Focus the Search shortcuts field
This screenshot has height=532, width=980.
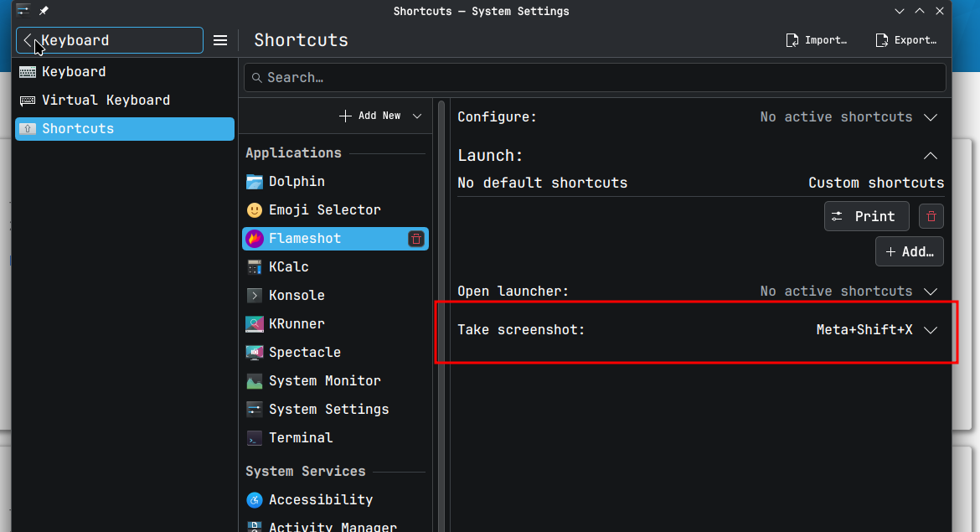(595, 78)
